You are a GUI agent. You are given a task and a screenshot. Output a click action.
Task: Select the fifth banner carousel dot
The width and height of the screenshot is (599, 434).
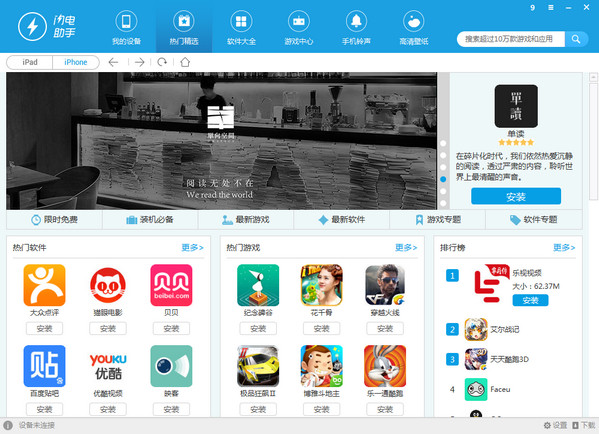[443, 191]
